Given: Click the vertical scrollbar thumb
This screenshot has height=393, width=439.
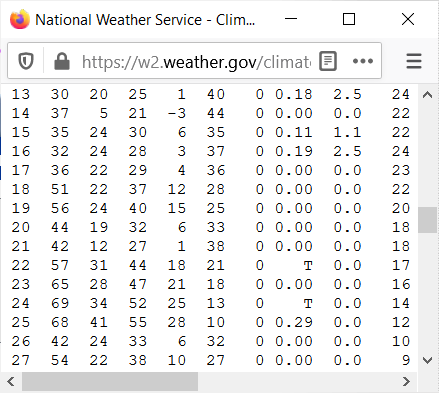Looking at the screenshot, I should click(x=427, y=220).
